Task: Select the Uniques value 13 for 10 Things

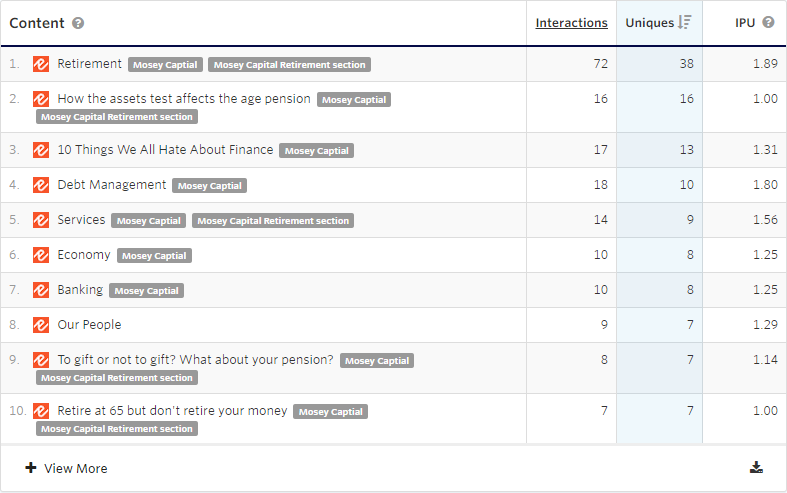Action: [x=687, y=150]
